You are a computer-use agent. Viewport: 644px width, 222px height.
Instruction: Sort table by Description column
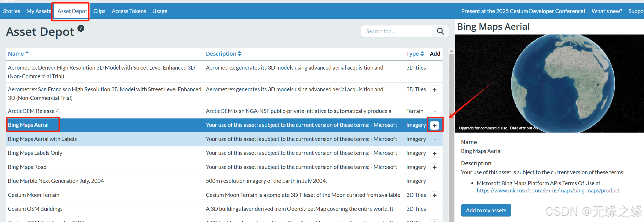pos(223,54)
